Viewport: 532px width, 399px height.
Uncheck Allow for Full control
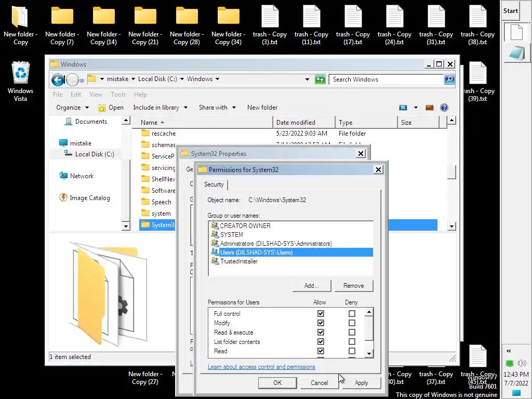(x=321, y=313)
